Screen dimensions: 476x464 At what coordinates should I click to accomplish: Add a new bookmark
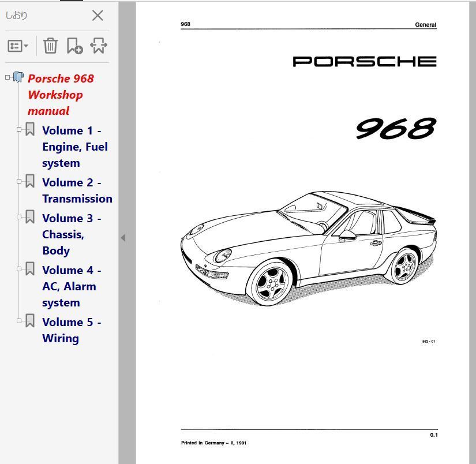(x=74, y=46)
